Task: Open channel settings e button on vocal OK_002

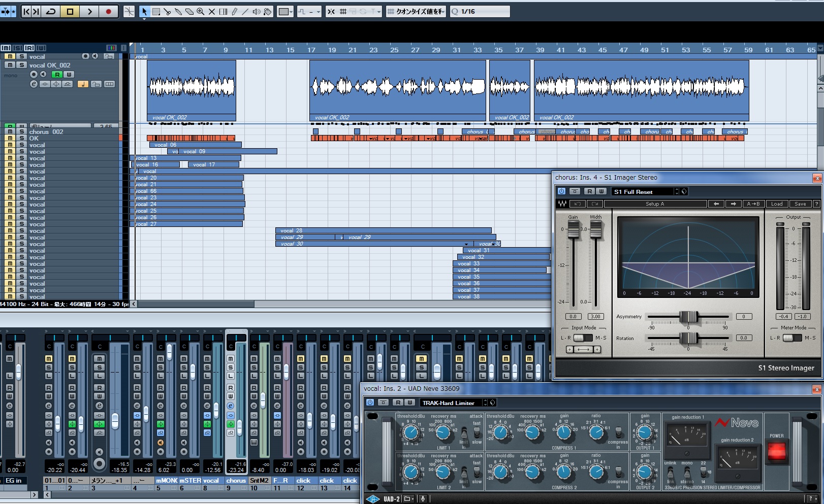Action: [x=34, y=84]
